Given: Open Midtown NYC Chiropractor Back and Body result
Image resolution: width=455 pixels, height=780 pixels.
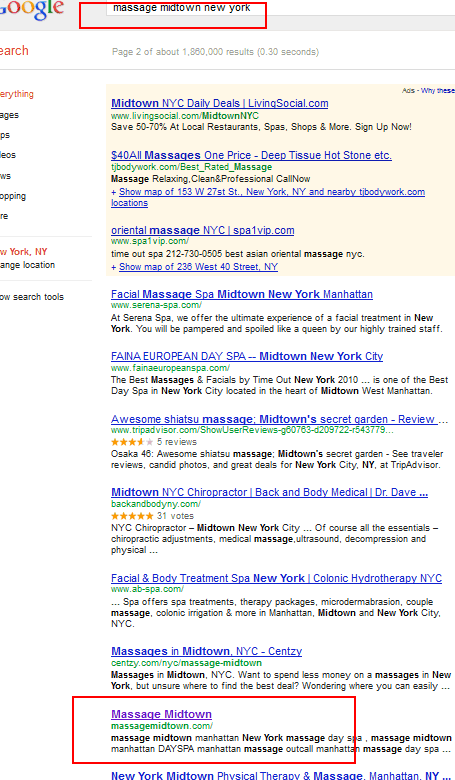Looking at the screenshot, I should click(x=269, y=492).
